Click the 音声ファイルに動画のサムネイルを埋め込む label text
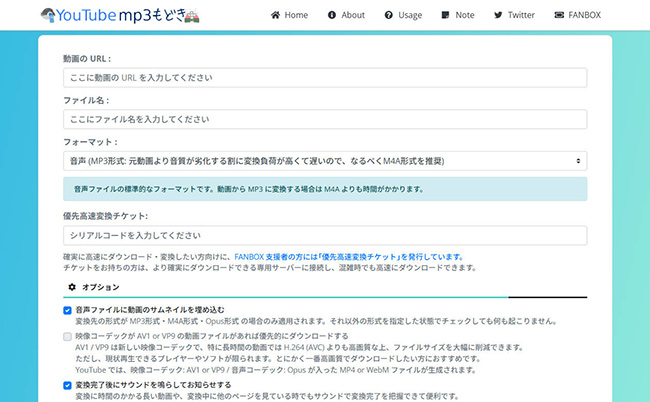 pyautogui.click(x=150, y=310)
